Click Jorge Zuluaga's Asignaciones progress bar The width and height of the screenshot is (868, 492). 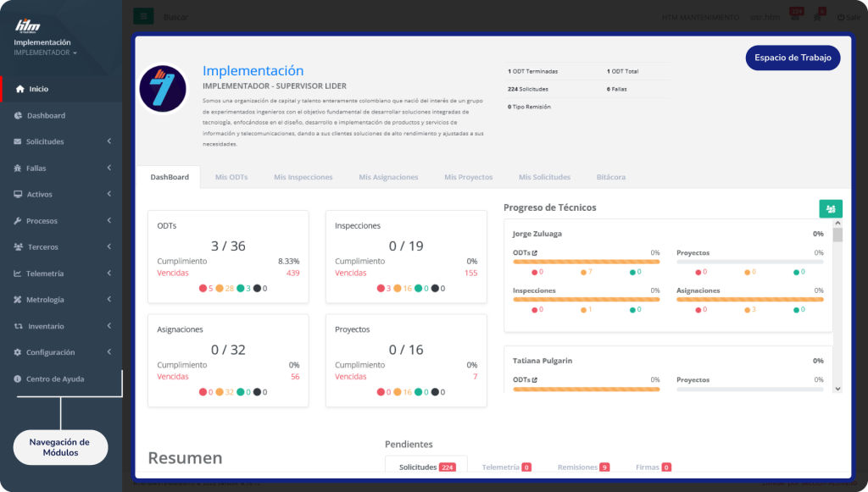pos(749,300)
